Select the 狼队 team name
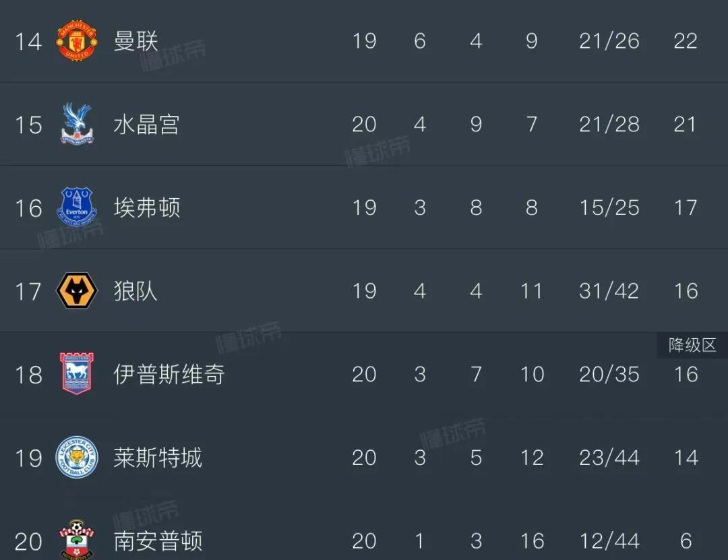 point(133,291)
